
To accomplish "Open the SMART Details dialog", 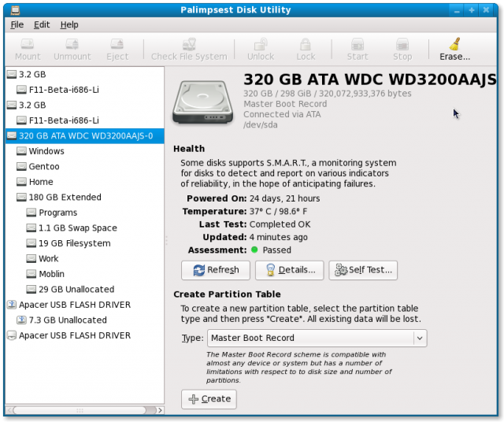I will [289, 270].
